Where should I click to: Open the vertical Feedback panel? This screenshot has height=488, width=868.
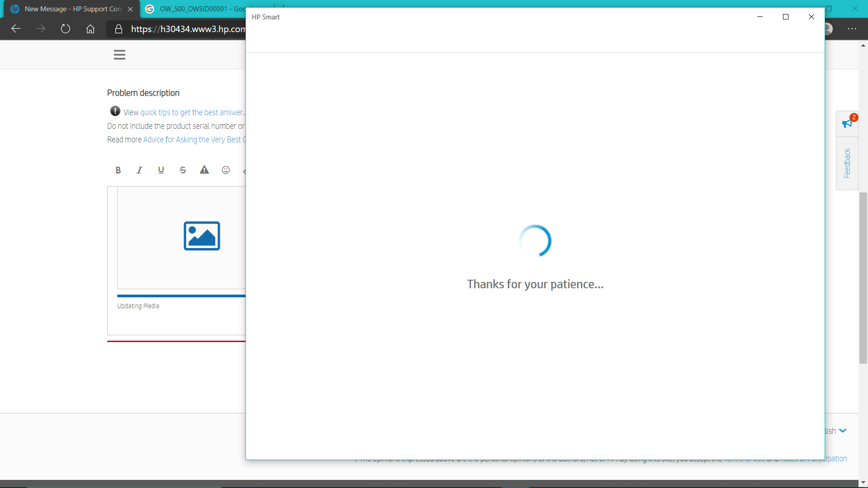pos(847,164)
